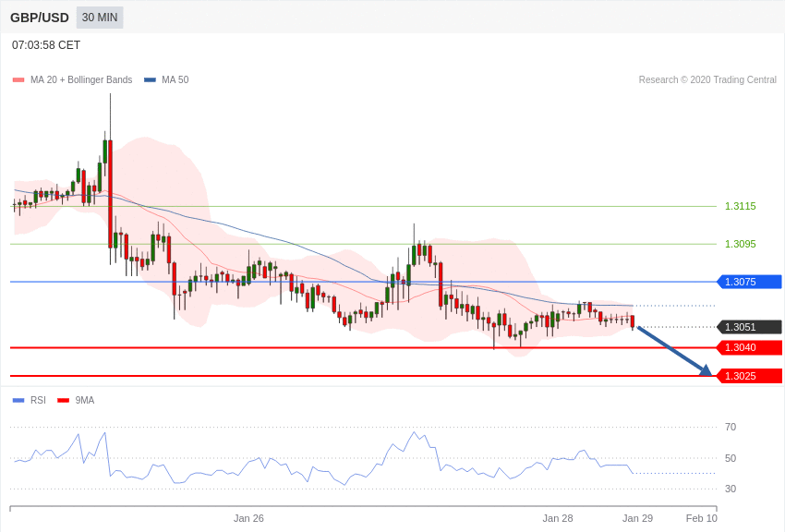Click the 07:03:58 CET timestamp

[x=46, y=45]
